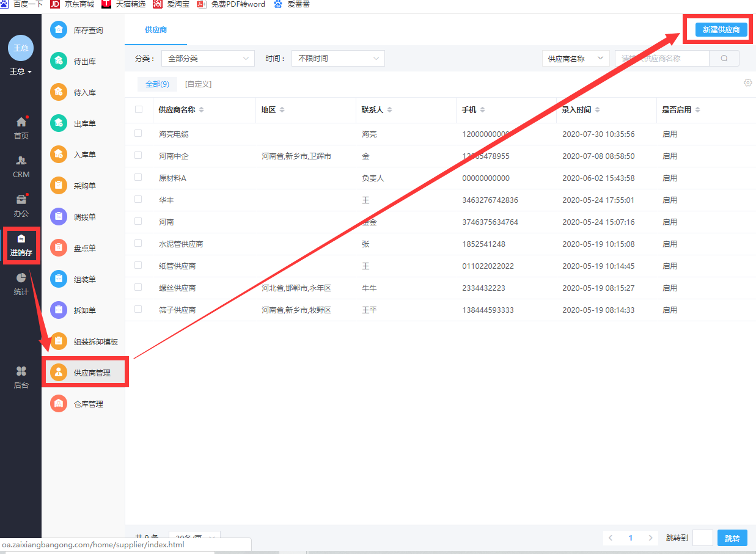Click the 王总 user avatar
Viewport: 756px width, 554px height.
click(x=21, y=48)
